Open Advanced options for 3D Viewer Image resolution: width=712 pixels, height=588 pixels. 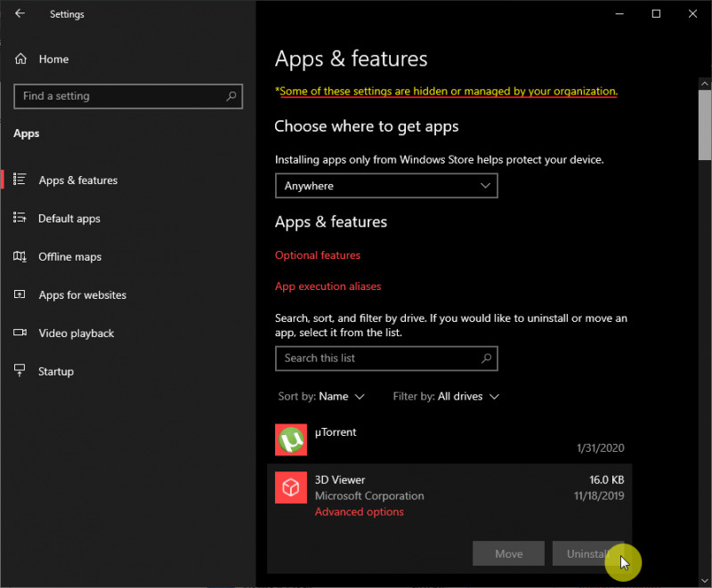[360, 511]
